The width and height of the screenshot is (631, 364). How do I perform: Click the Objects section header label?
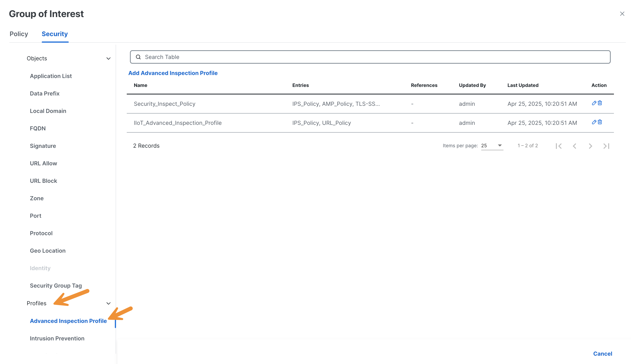37,59
